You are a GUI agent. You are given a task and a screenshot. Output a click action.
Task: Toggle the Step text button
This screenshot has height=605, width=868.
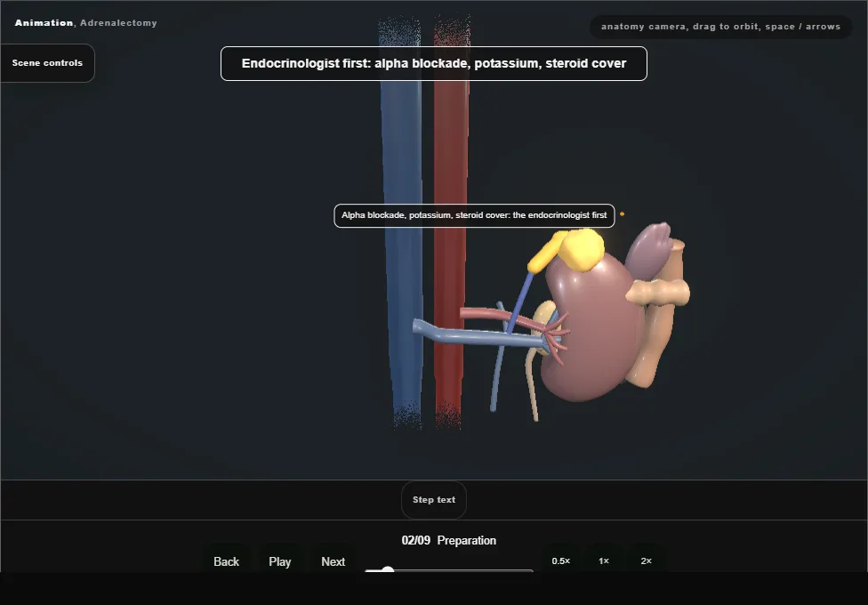[433, 500]
